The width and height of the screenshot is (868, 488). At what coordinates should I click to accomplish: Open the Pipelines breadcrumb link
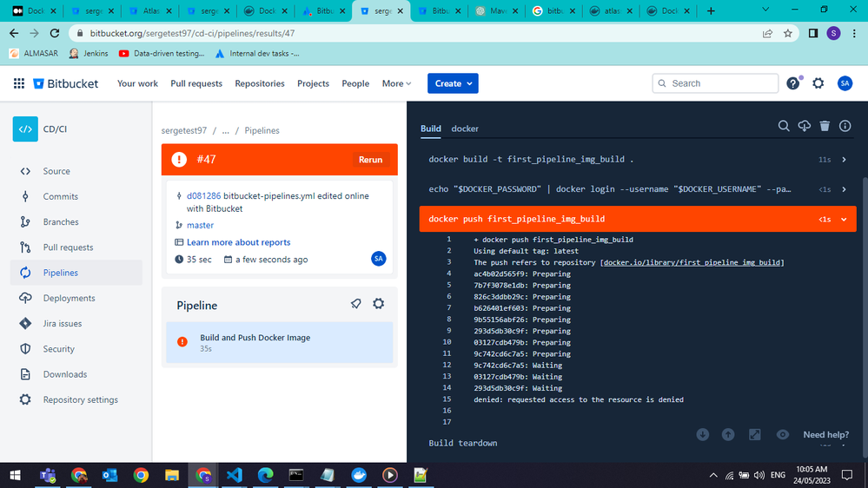tap(262, 130)
